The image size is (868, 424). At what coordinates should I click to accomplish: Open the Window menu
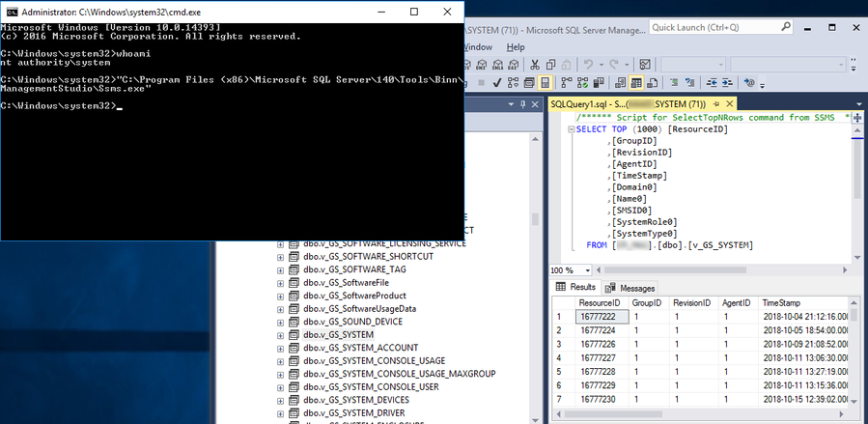pos(478,47)
